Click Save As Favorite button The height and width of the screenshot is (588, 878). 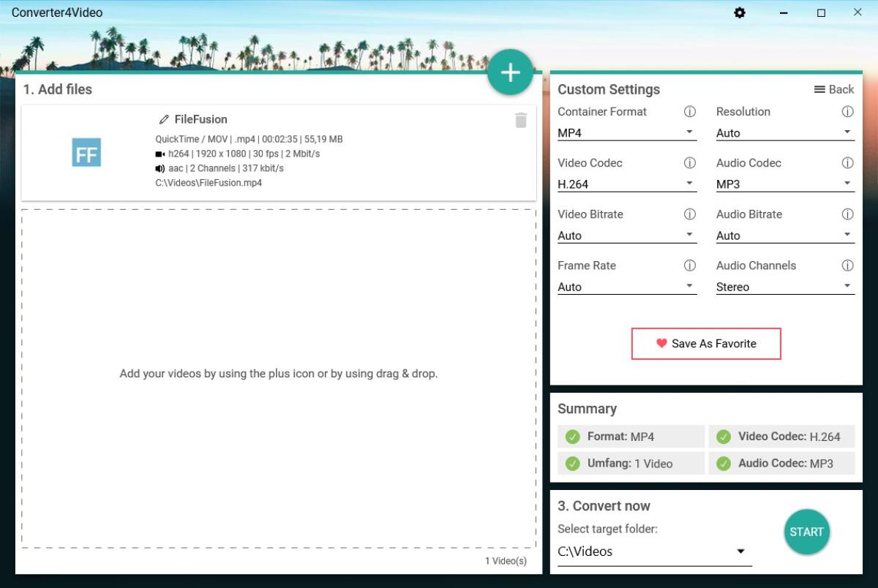(x=706, y=344)
